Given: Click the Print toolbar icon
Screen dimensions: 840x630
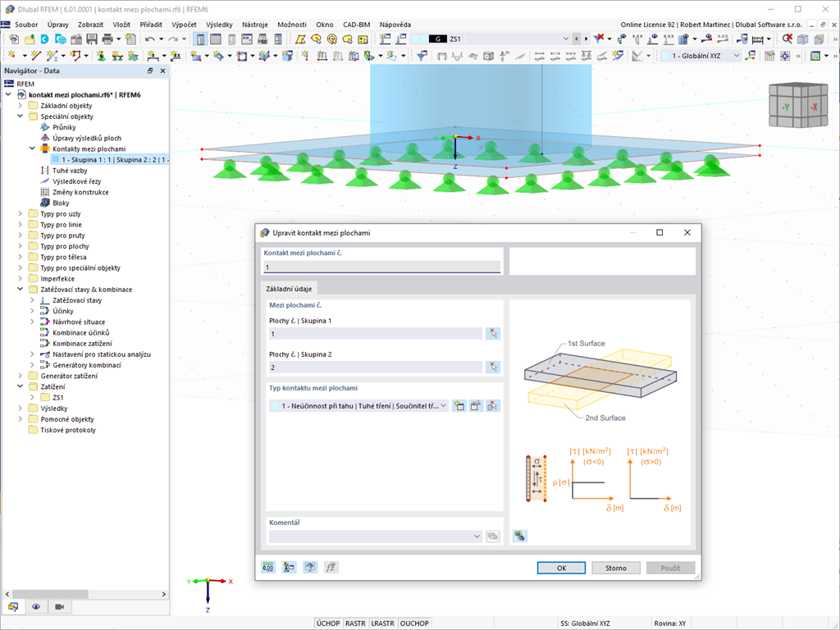Looking at the screenshot, I should pyautogui.click(x=107, y=39).
